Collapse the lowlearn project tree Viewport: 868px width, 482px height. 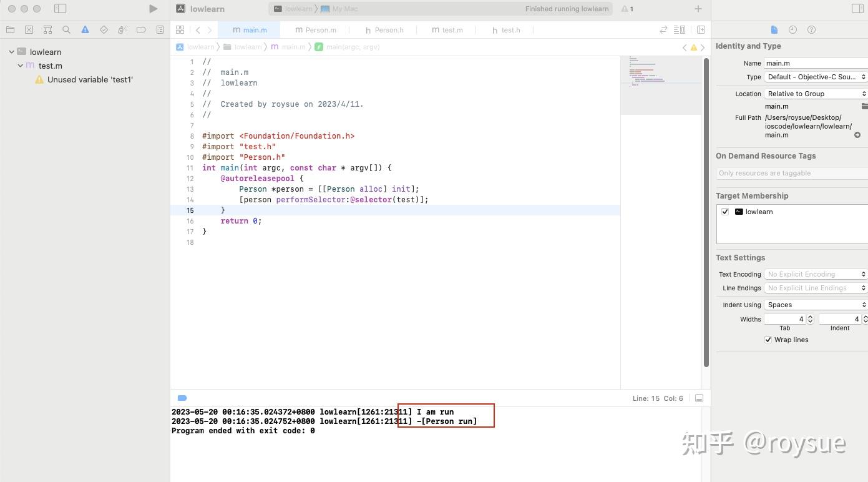click(11, 52)
